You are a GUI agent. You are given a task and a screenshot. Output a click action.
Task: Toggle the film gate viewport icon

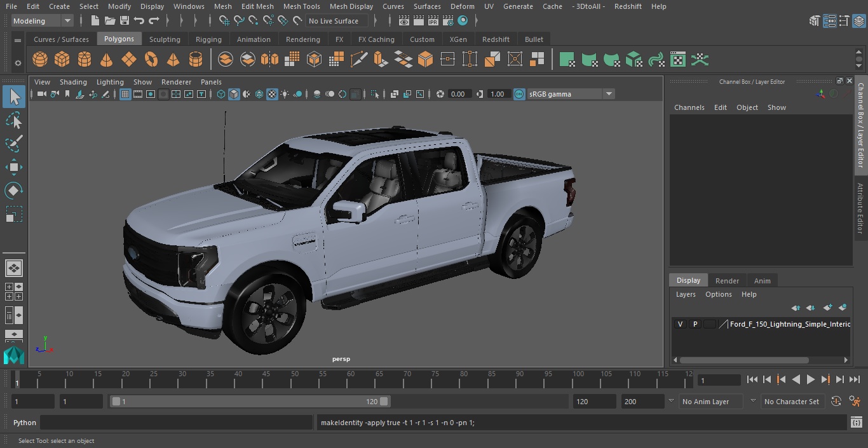click(x=138, y=94)
